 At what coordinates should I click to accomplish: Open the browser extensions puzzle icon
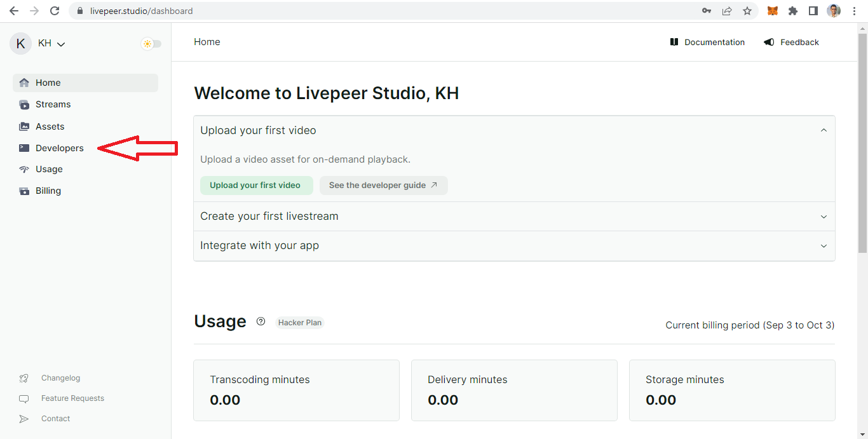[x=793, y=11]
